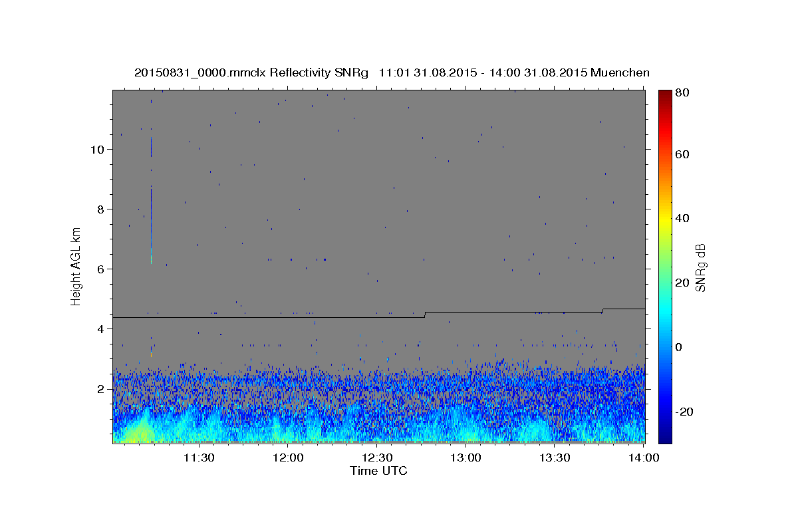The image size is (798, 532).
Task: Click the 13:00 time tick label
Action: pos(466,458)
